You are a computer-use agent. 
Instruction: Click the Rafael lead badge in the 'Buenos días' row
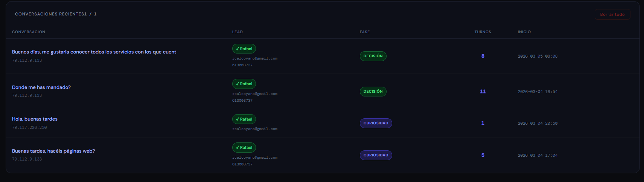pos(244,49)
